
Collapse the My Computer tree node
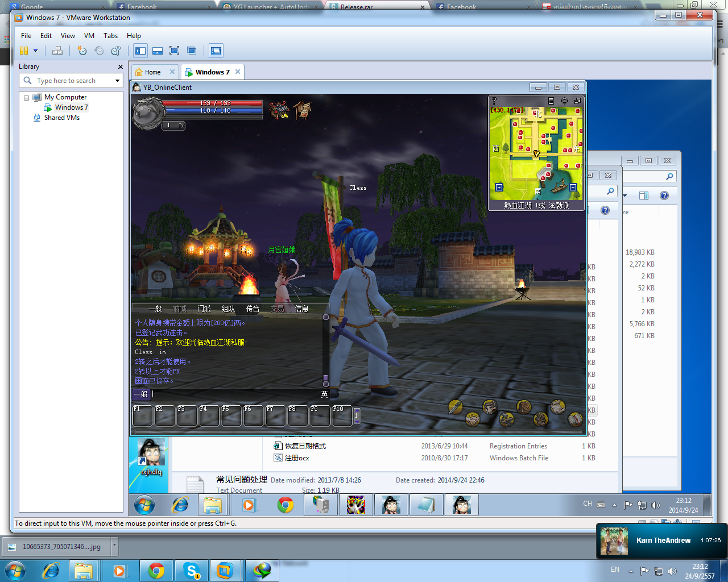coord(26,98)
